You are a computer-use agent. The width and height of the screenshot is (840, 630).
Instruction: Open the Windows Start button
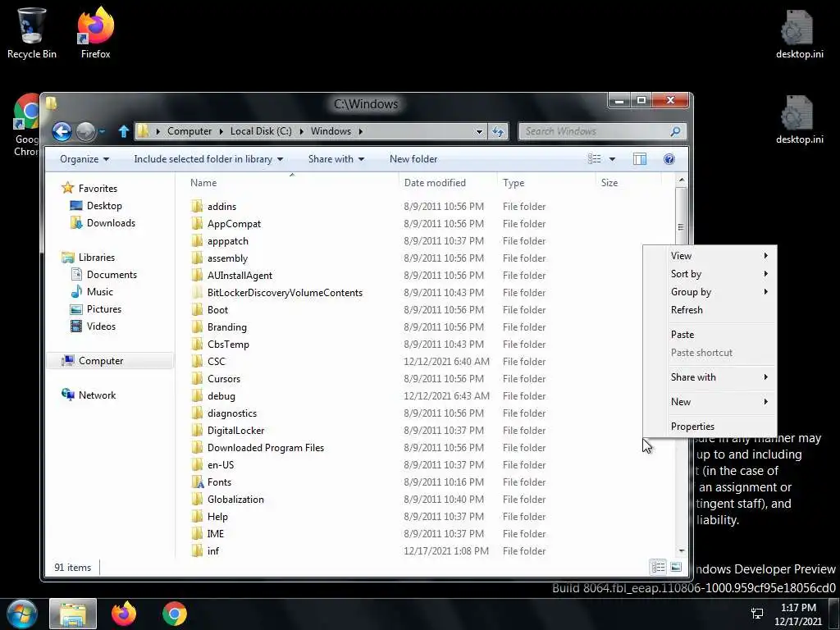point(21,614)
